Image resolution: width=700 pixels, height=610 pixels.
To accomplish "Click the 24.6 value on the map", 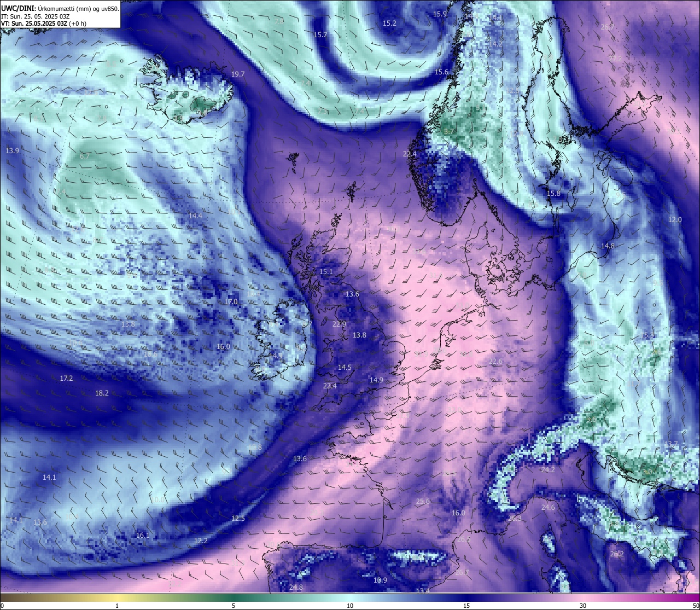I will click(x=548, y=507).
